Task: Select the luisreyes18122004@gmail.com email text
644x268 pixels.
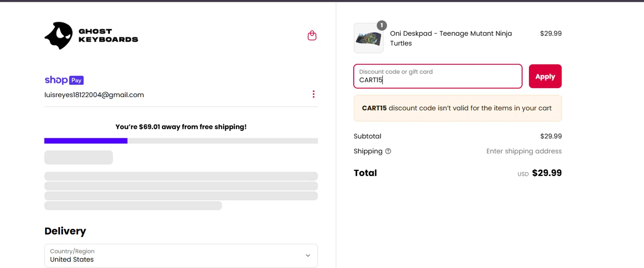Action: (94, 95)
